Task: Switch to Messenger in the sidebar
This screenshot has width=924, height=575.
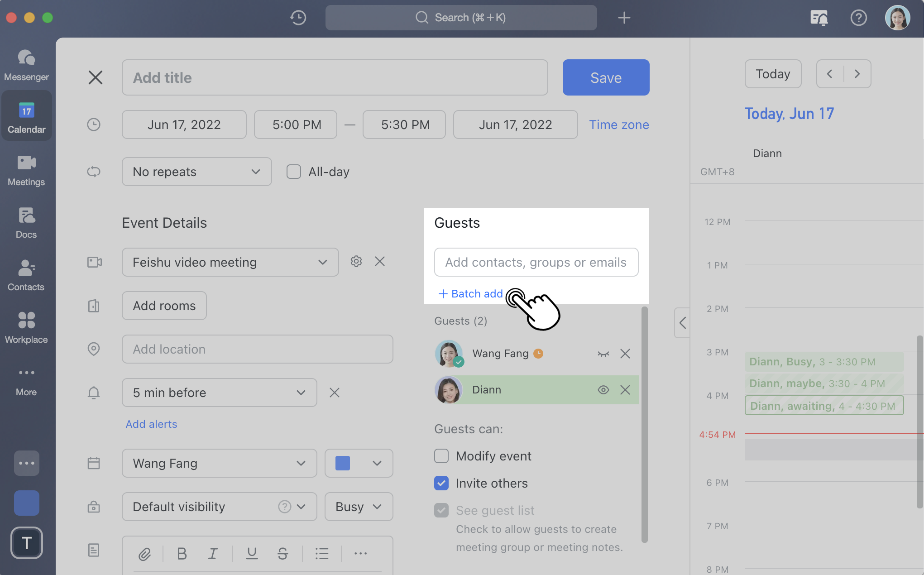Action: [26, 64]
